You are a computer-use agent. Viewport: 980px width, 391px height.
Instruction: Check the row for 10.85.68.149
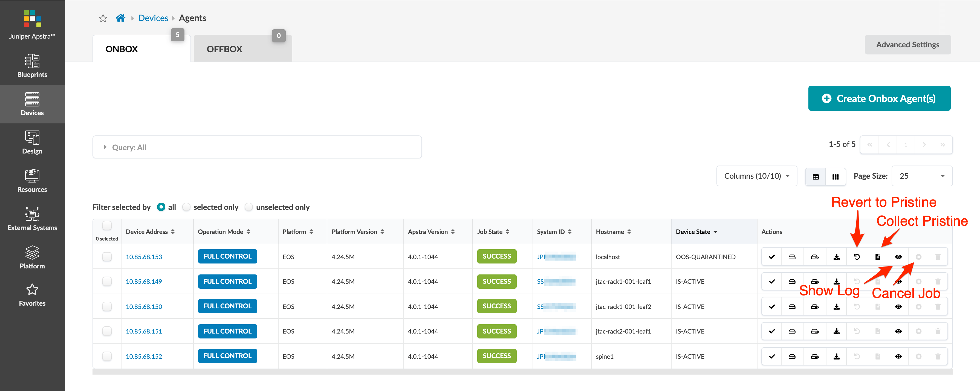click(107, 282)
